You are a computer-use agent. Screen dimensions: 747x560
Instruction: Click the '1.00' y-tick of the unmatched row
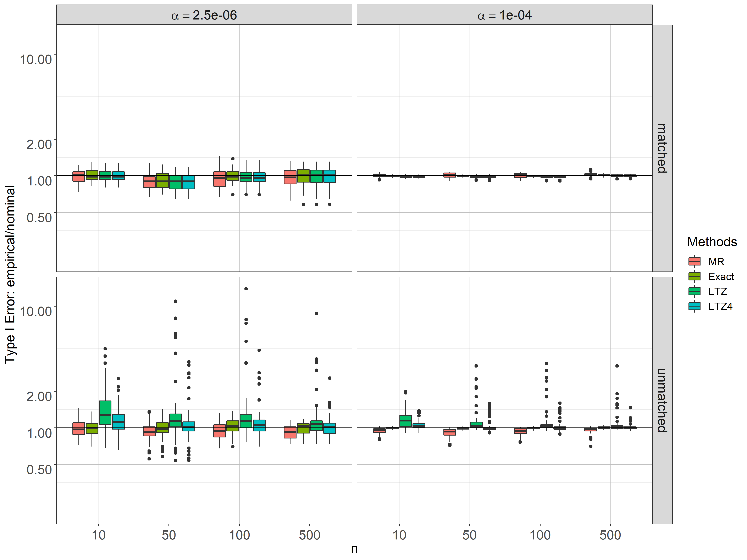pyautogui.click(x=39, y=433)
